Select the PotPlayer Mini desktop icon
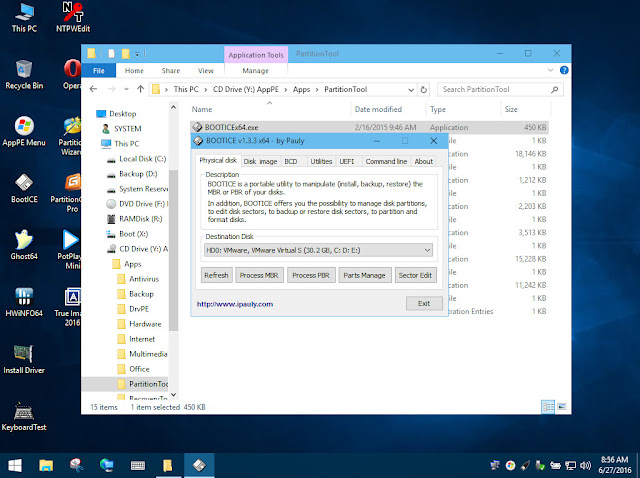This screenshot has height=478, width=640. (69, 250)
